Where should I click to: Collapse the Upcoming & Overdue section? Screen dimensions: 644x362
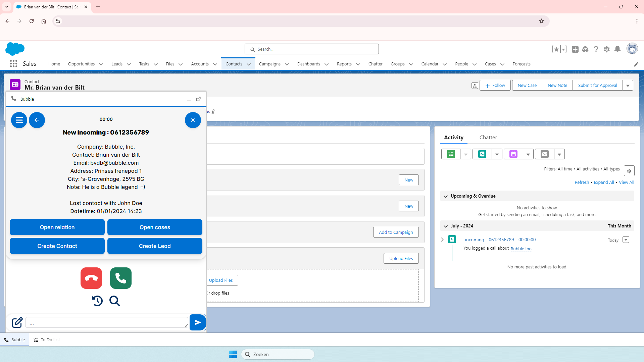pyautogui.click(x=446, y=196)
